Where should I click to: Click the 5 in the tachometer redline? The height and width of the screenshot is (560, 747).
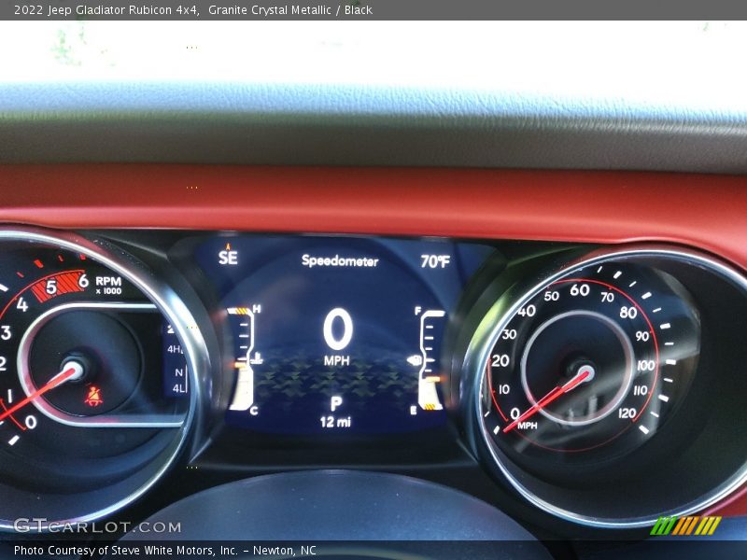click(51, 287)
